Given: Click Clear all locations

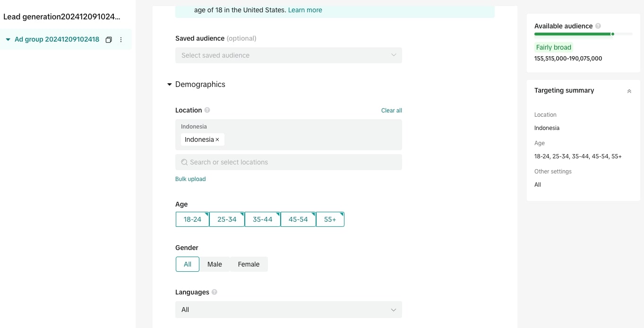Looking at the screenshot, I should 391,111.
